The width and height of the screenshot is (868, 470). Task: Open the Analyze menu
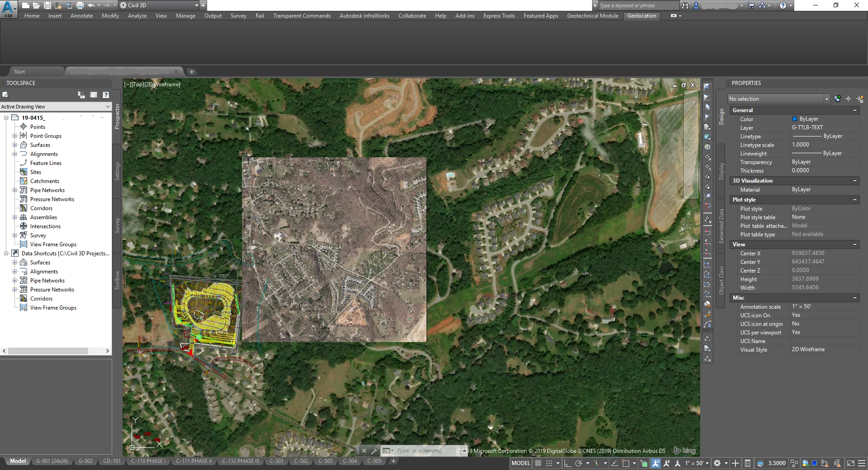tap(137, 16)
